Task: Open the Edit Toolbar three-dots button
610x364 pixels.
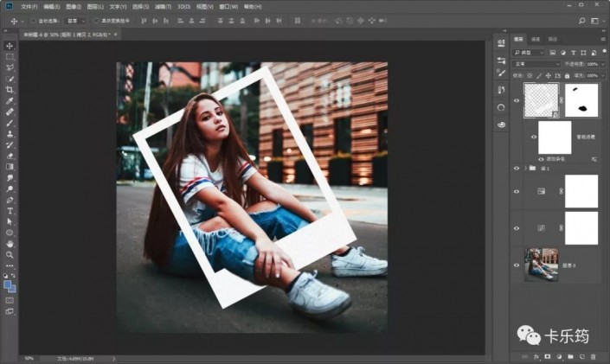Action: point(10,266)
